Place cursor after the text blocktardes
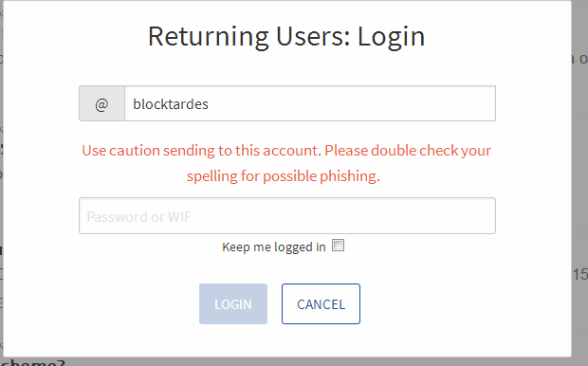588x366 pixels. [210, 104]
